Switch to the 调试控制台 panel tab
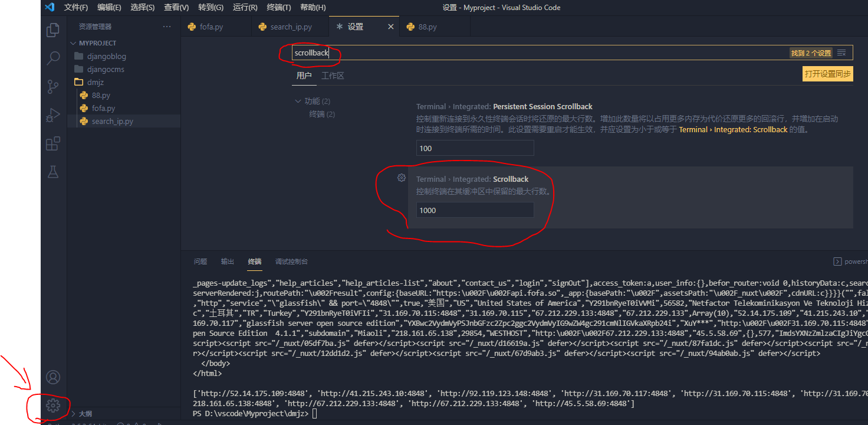Viewport: 868px width, 425px height. pos(291,261)
